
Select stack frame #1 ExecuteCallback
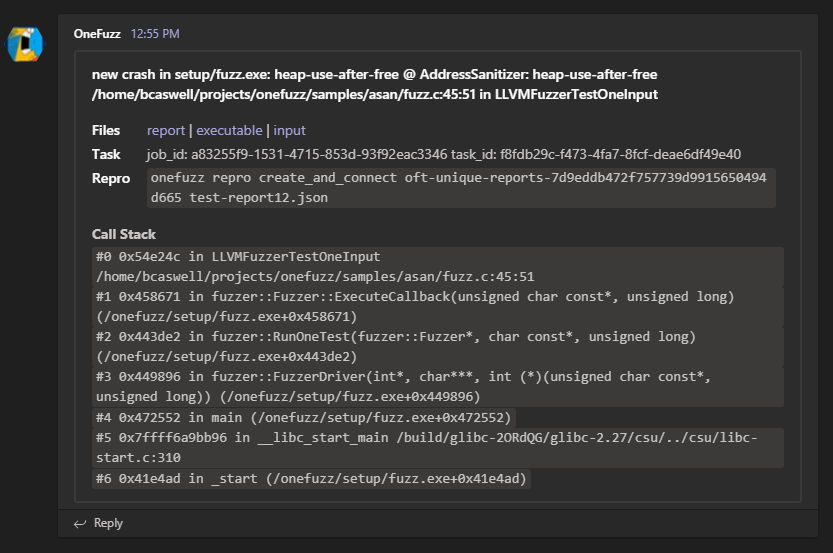coord(438,307)
